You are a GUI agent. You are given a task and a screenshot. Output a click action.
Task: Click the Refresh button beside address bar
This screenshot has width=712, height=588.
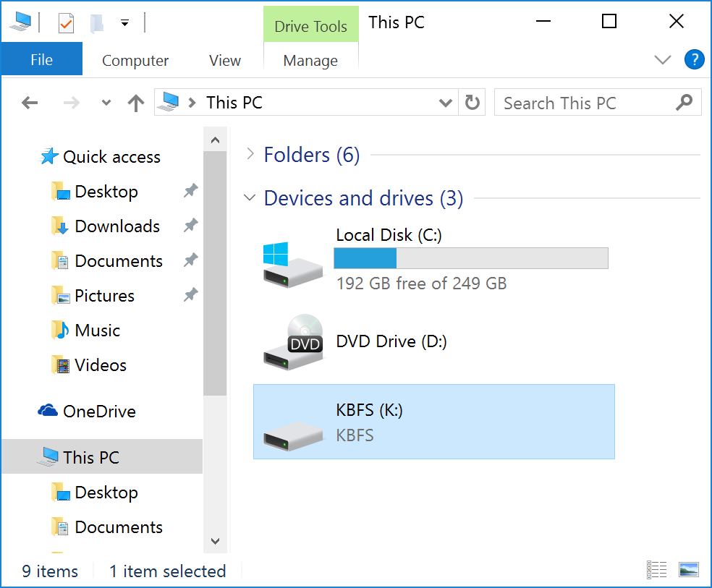472,103
